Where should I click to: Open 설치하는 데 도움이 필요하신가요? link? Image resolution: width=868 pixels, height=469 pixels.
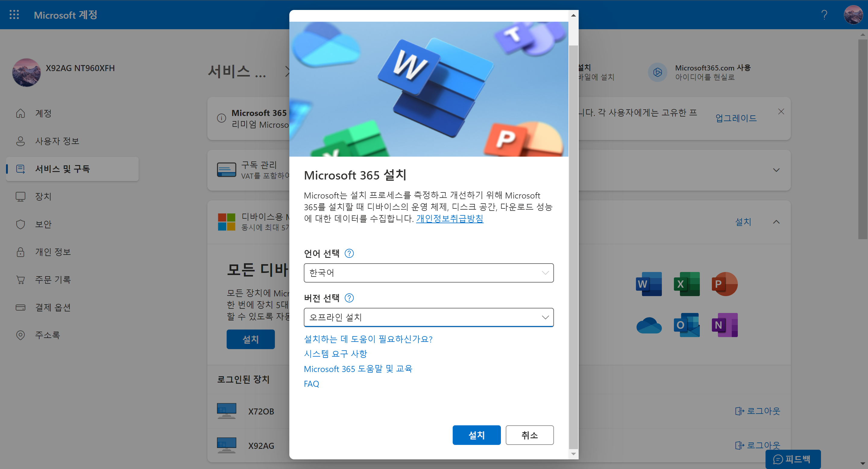(x=368, y=339)
